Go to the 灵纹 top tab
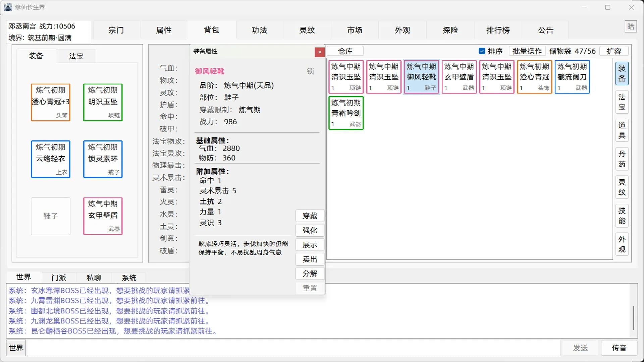 [x=307, y=30]
